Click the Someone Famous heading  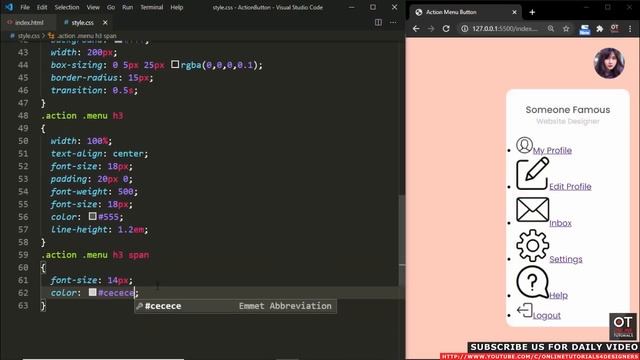(568, 110)
